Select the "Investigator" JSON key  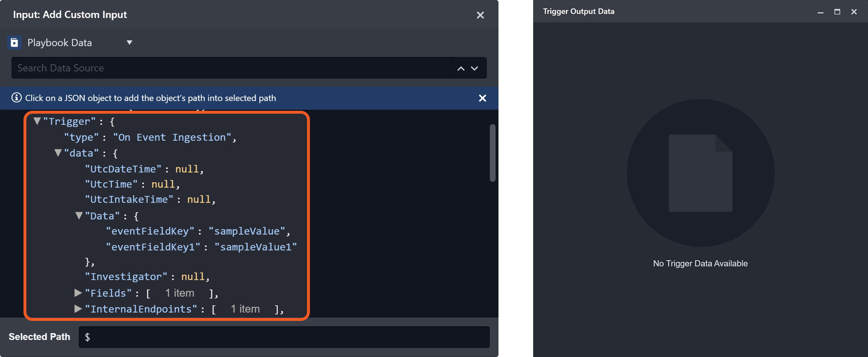coord(126,277)
